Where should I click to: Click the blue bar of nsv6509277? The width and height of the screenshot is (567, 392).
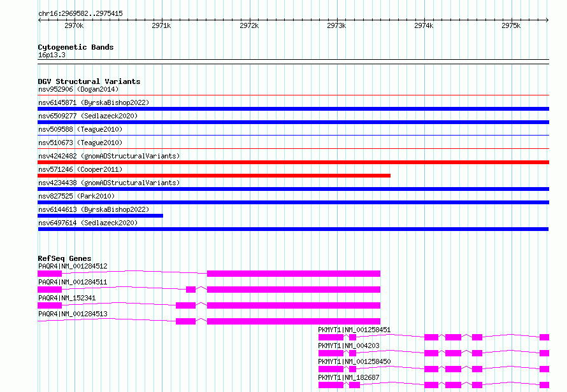pyautogui.click(x=293, y=122)
